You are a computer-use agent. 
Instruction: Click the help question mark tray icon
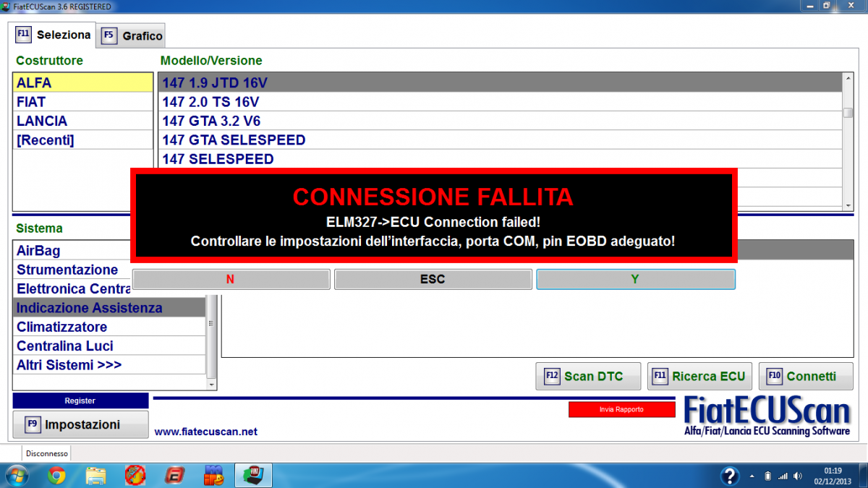[x=730, y=476]
